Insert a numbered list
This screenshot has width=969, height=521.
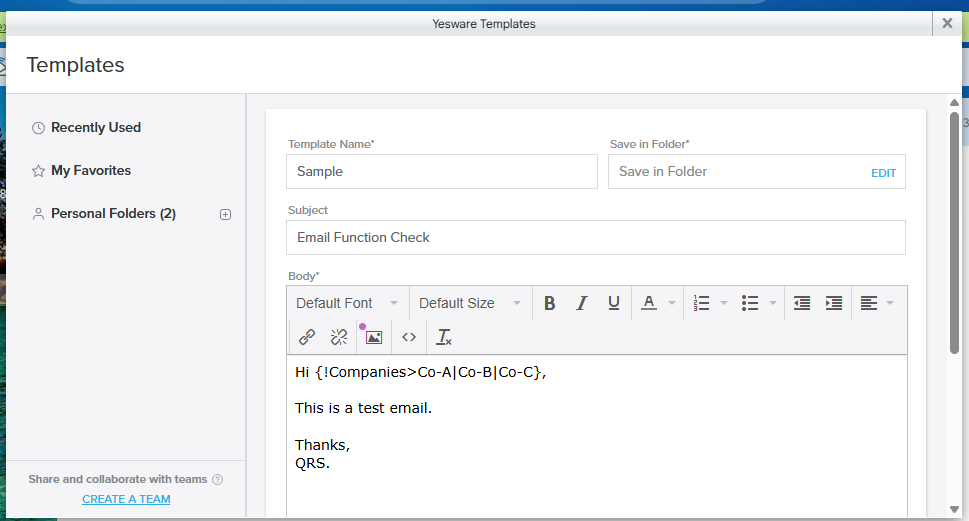(x=701, y=303)
